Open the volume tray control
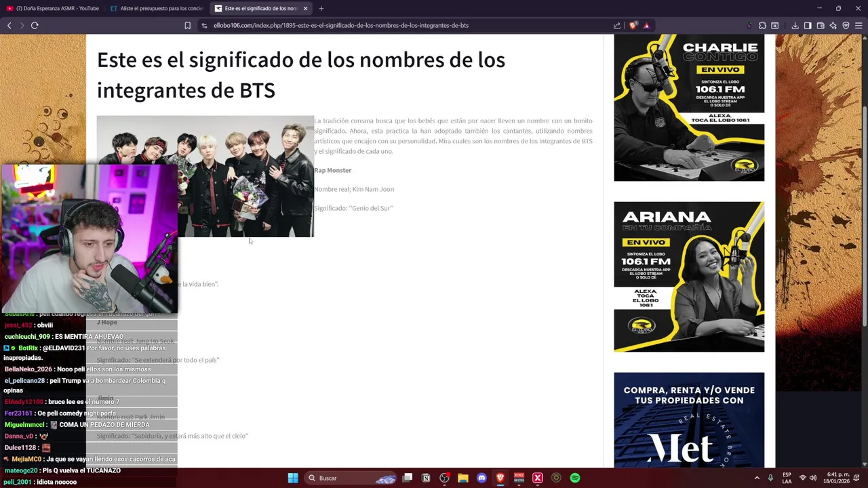Viewport: 868px width, 488px height. (813, 478)
